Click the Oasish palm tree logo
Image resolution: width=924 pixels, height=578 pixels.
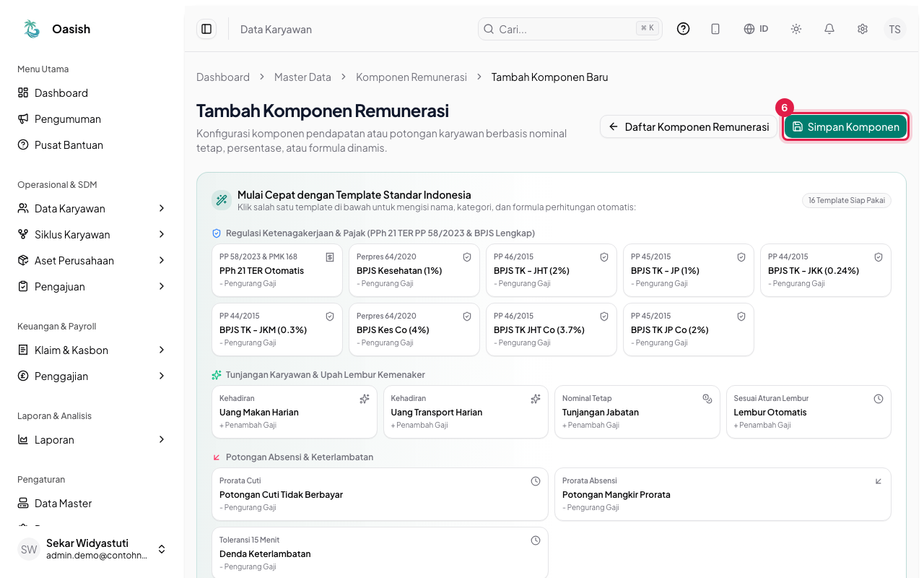32,29
